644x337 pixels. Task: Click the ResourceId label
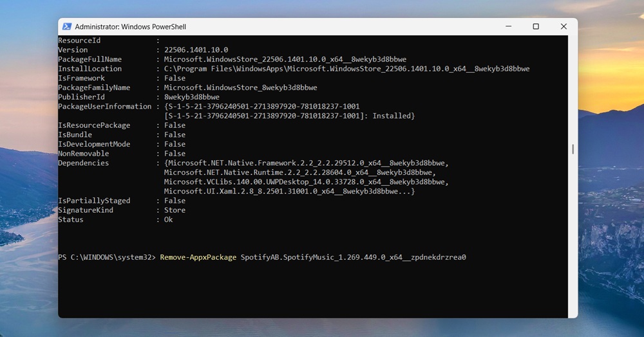(79, 41)
